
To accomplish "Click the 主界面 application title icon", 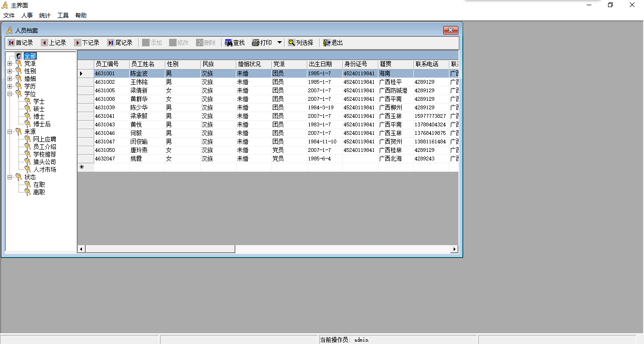I will click(5, 5).
